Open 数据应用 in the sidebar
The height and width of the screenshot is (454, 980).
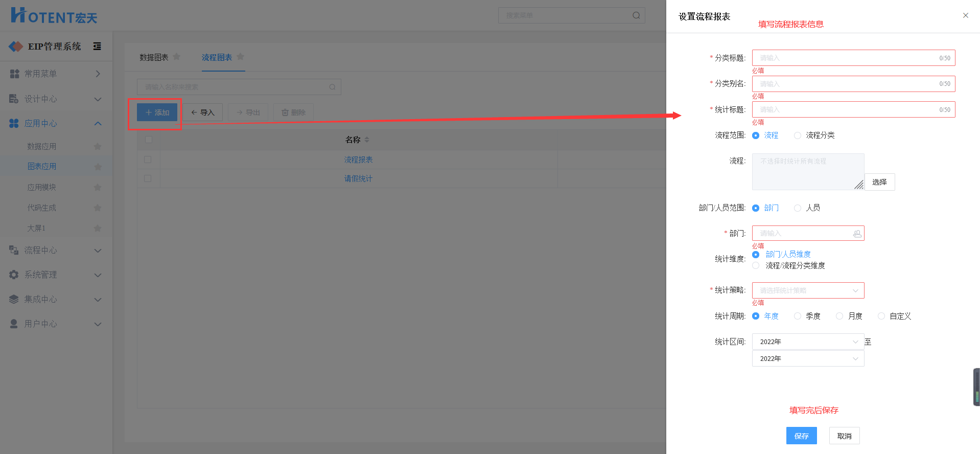point(42,147)
